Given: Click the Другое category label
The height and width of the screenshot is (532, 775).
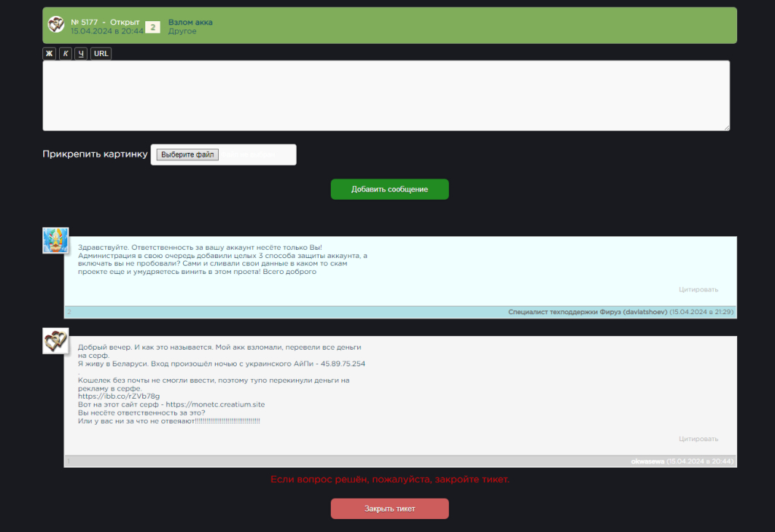Looking at the screenshot, I should point(182,31).
